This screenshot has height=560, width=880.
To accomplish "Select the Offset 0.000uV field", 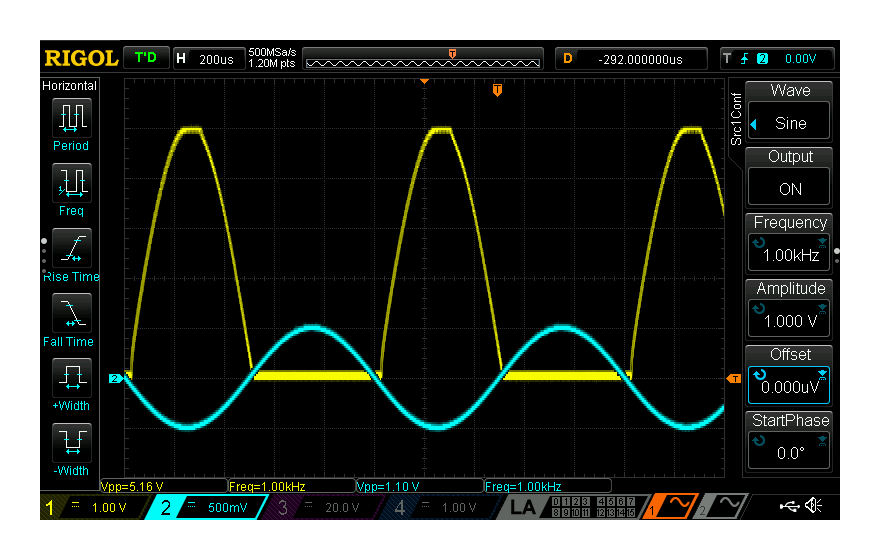I will click(x=789, y=385).
